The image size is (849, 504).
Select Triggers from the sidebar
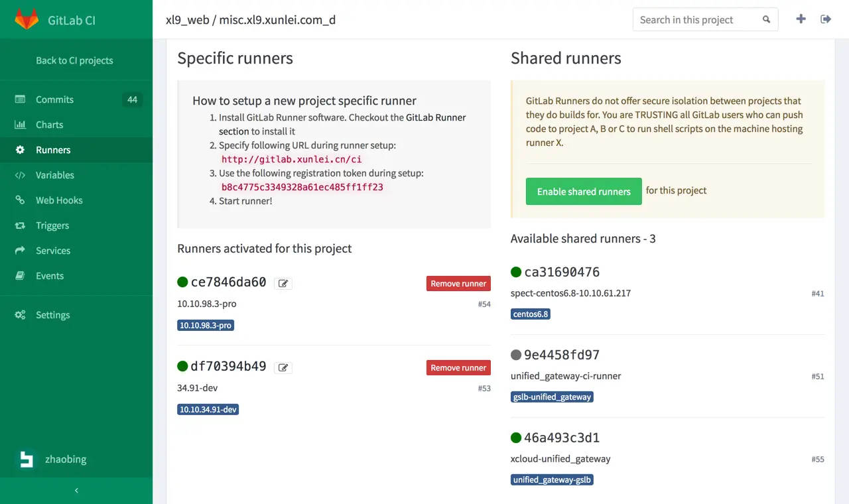(52, 225)
